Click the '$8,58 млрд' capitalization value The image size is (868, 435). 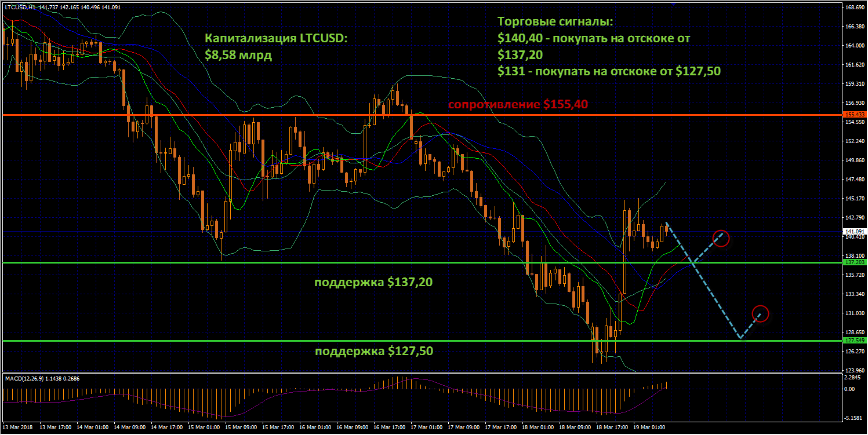(x=238, y=56)
